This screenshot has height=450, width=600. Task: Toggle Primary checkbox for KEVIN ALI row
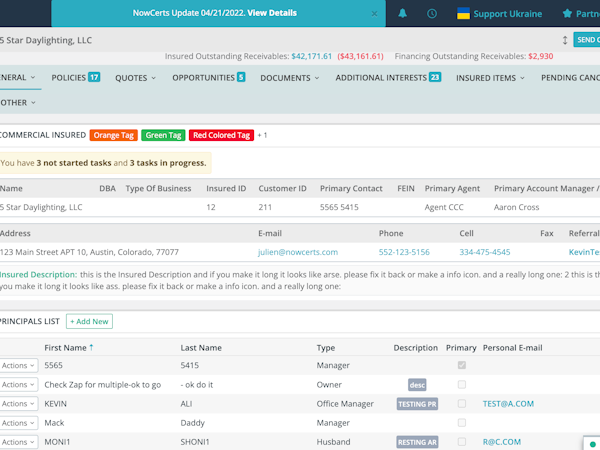(x=461, y=403)
